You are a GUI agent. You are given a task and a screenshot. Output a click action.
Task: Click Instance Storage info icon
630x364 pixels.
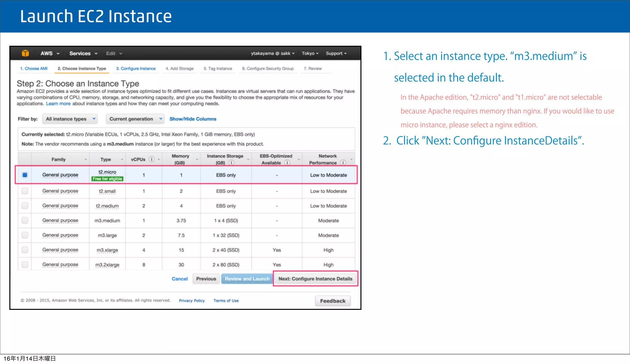(231, 163)
